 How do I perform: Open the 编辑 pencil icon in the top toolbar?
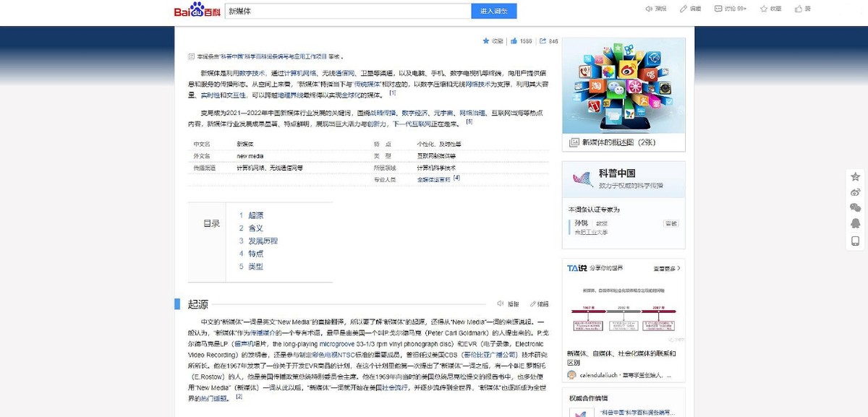(686, 9)
